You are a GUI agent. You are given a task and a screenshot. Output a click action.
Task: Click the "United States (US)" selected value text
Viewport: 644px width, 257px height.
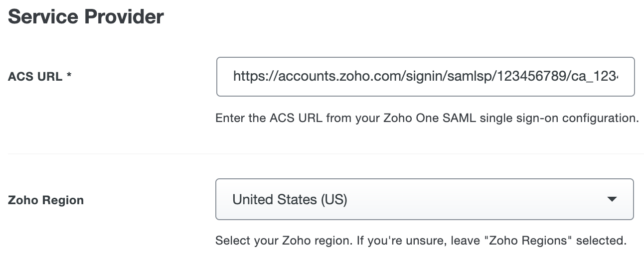tap(290, 200)
